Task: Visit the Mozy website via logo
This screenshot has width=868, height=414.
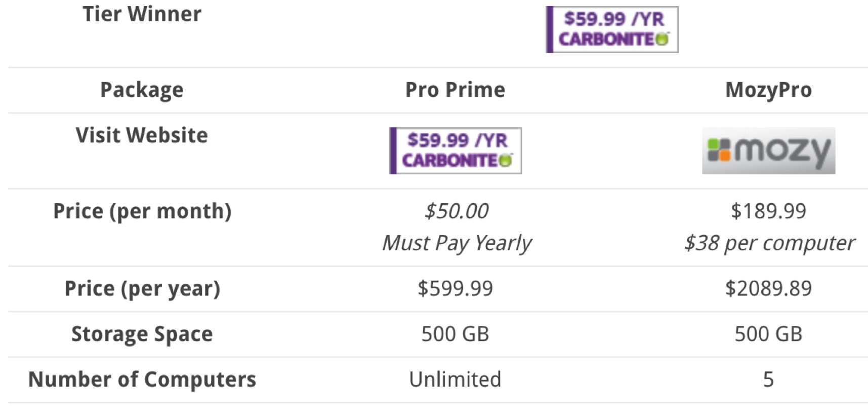Action: point(768,150)
